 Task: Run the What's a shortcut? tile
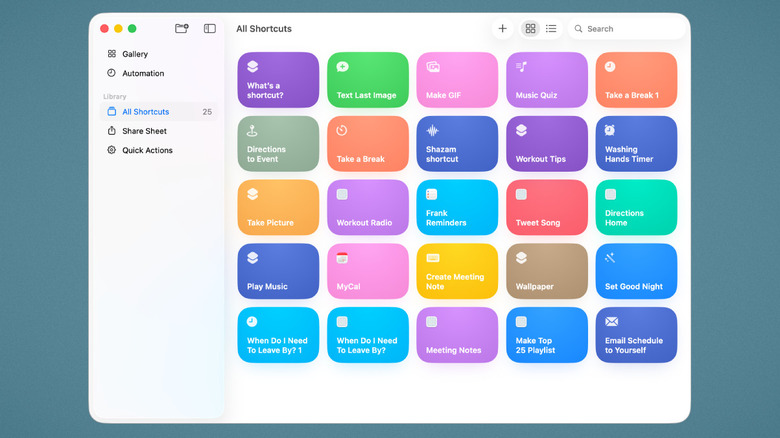tap(278, 80)
